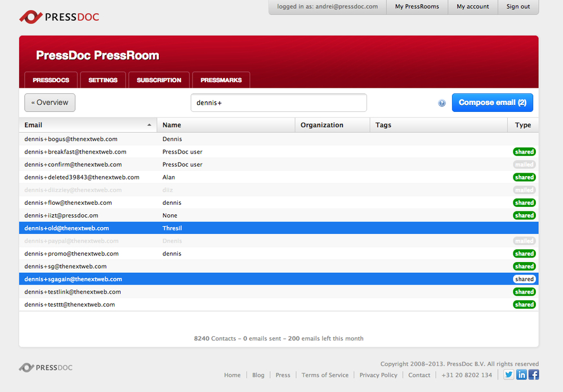Click the blue help question mark icon
The height and width of the screenshot is (392, 563).
442,103
